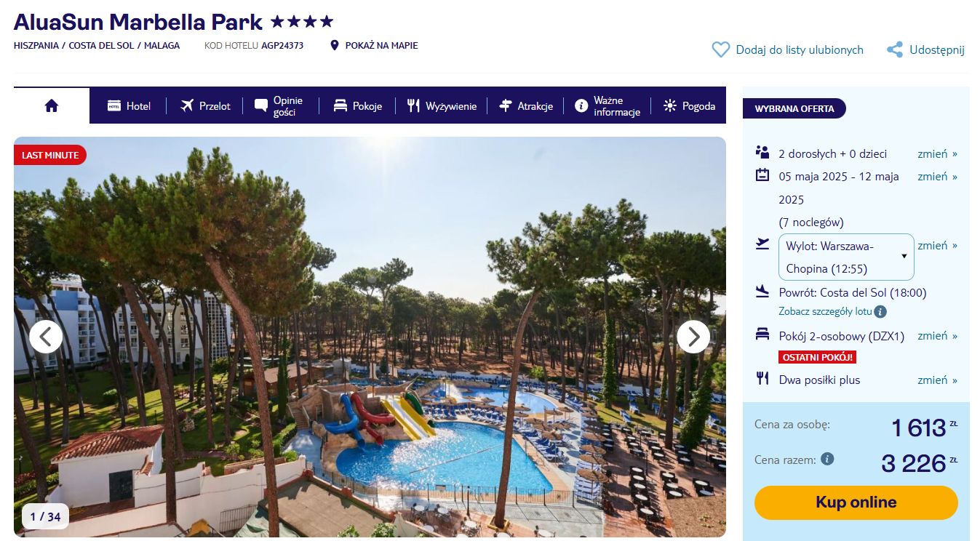This screenshot has height=541, width=980.
Task: Switch to the Pokoje tab
Action: click(357, 106)
